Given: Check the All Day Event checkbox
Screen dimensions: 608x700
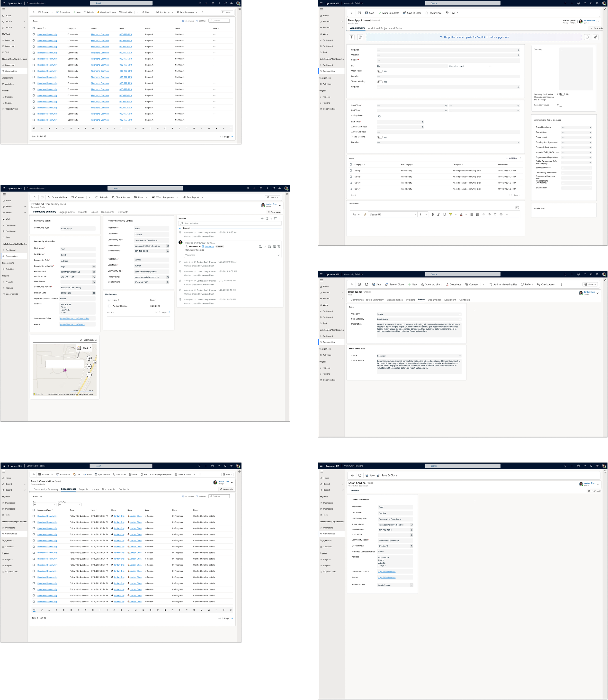Looking at the screenshot, I should click(379, 116).
